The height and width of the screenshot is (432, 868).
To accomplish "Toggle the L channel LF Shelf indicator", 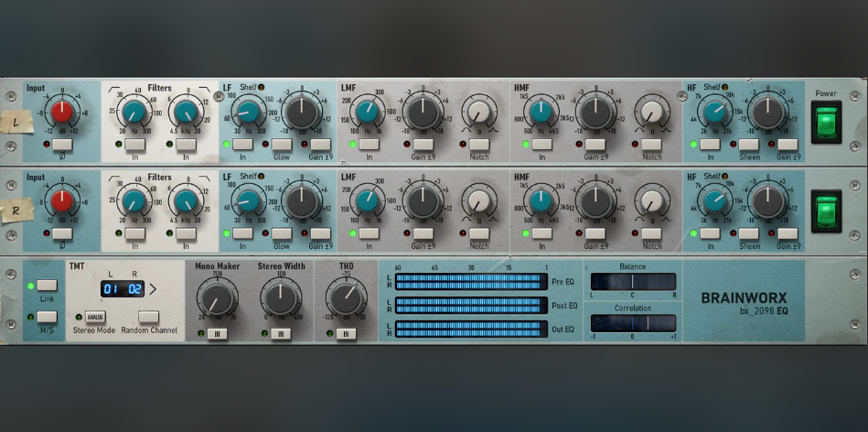I will point(261,87).
